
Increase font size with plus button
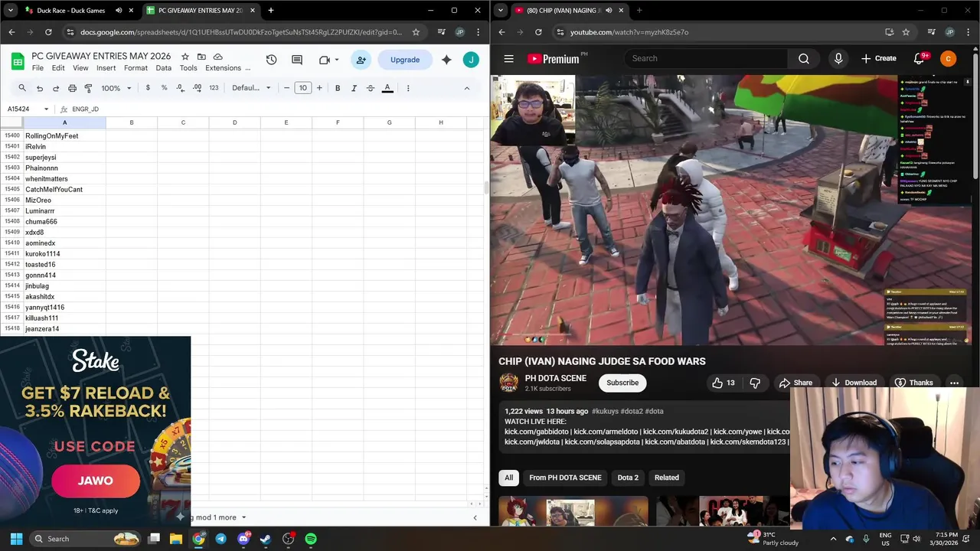click(x=319, y=88)
